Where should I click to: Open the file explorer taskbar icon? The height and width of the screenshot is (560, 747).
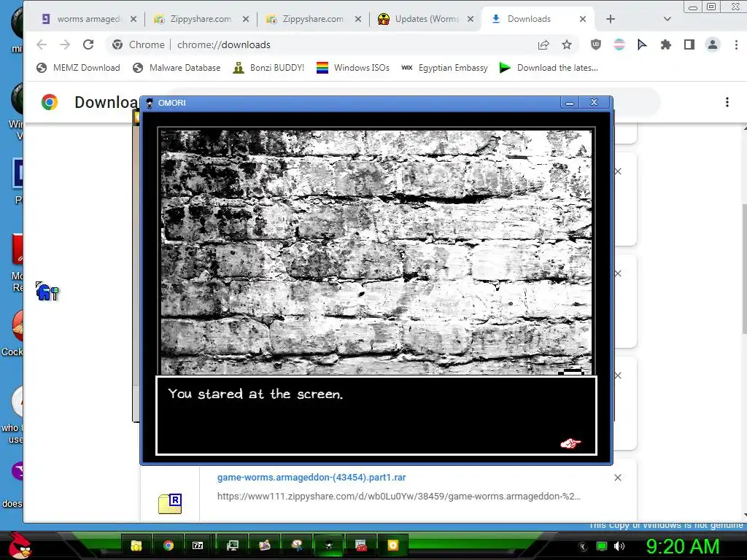click(x=136, y=545)
